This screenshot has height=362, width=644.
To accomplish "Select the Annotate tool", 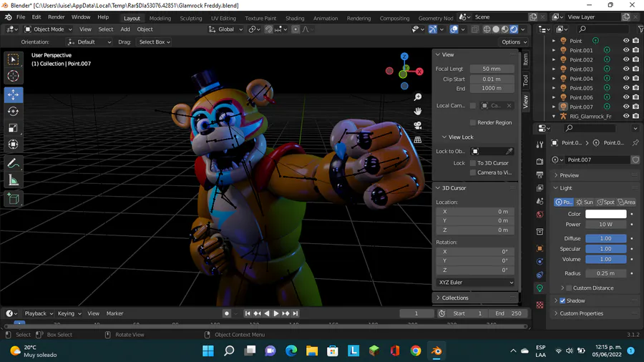I will [13, 164].
